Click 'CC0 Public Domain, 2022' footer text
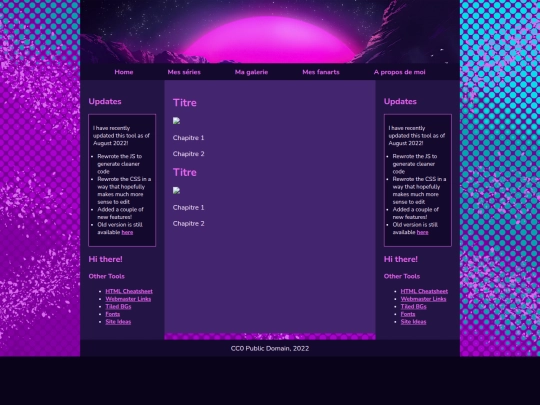The image size is (540, 405). (x=270, y=349)
